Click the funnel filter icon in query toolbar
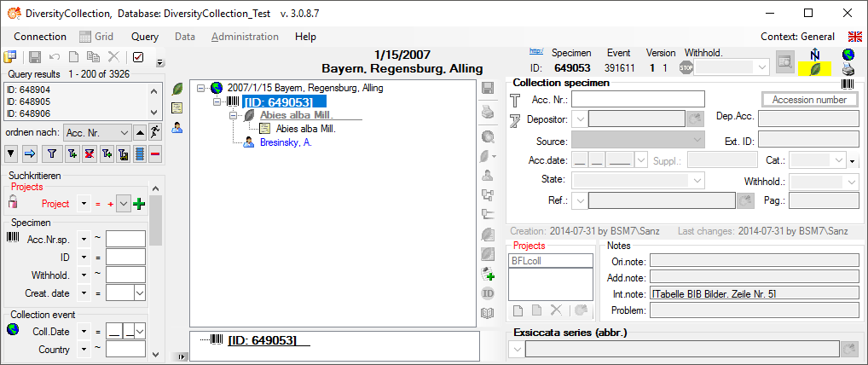Viewport: 868px width, 365px height. click(x=51, y=154)
